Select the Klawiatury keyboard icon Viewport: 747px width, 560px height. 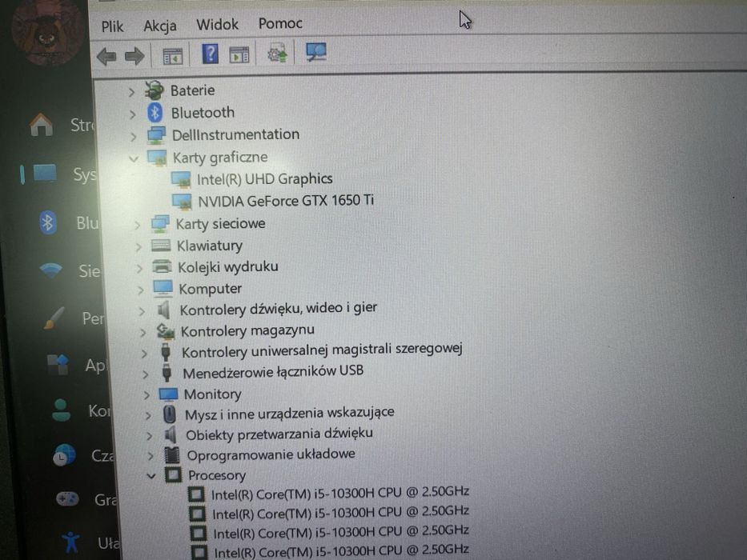(x=161, y=246)
